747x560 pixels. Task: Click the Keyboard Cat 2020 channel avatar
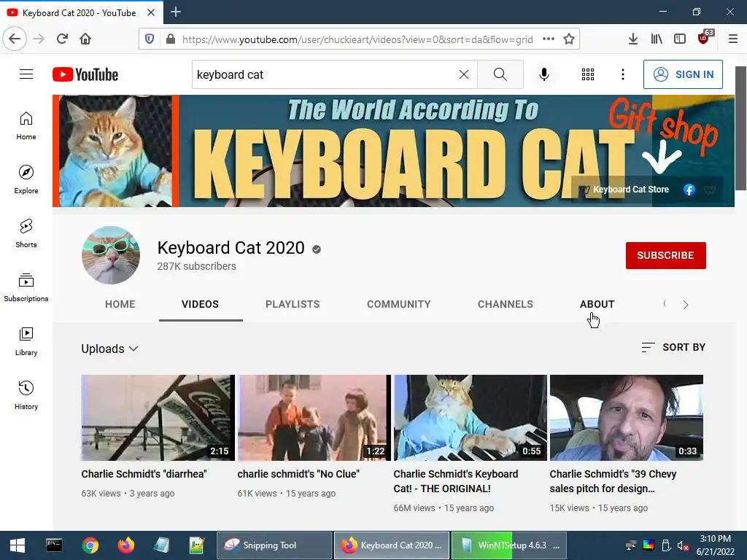tap(111, 255)
